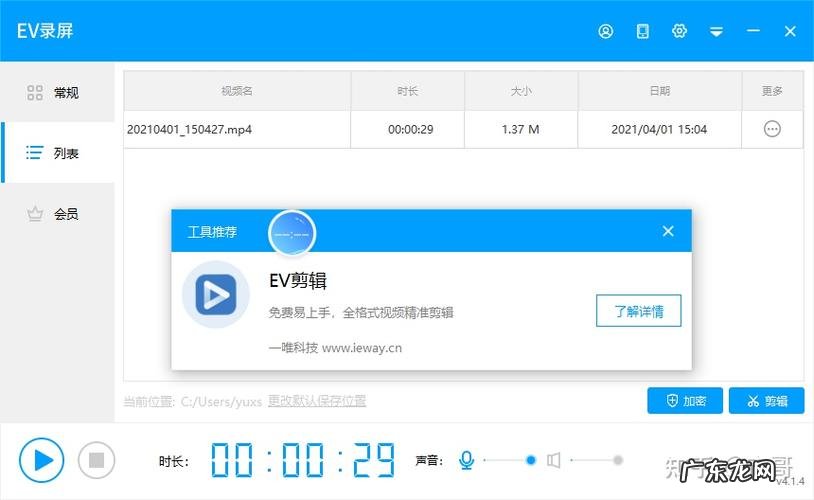Viewport: 814px width, 500px height.
Task: Open settings gear icon in title bar
Action: tap(679, 31)
